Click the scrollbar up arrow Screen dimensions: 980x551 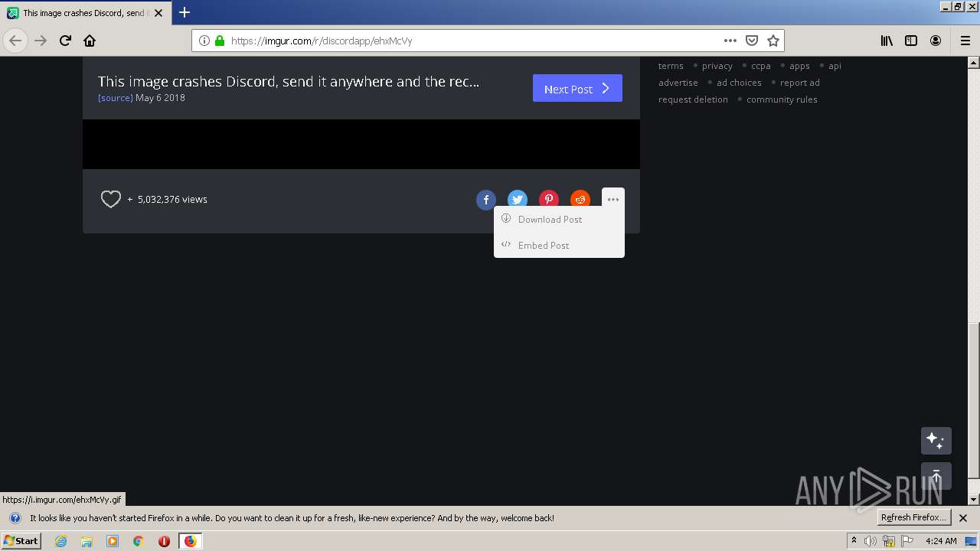tap(974, 62)
